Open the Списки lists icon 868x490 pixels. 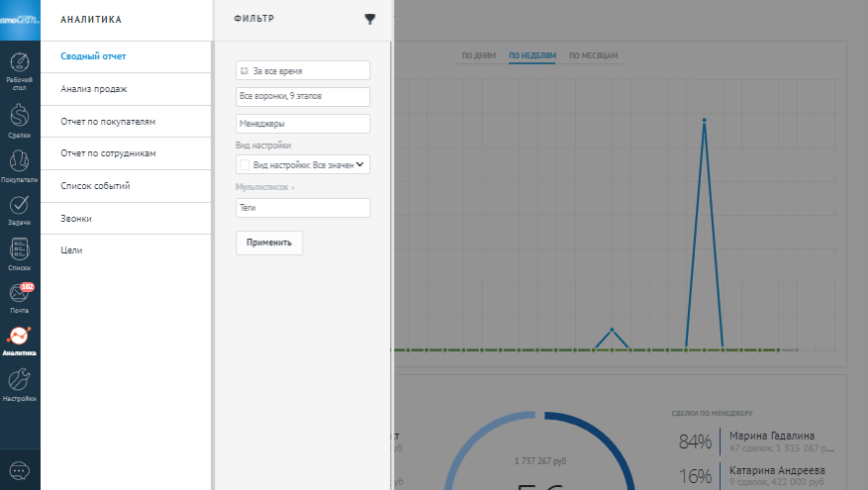[20, 253]
